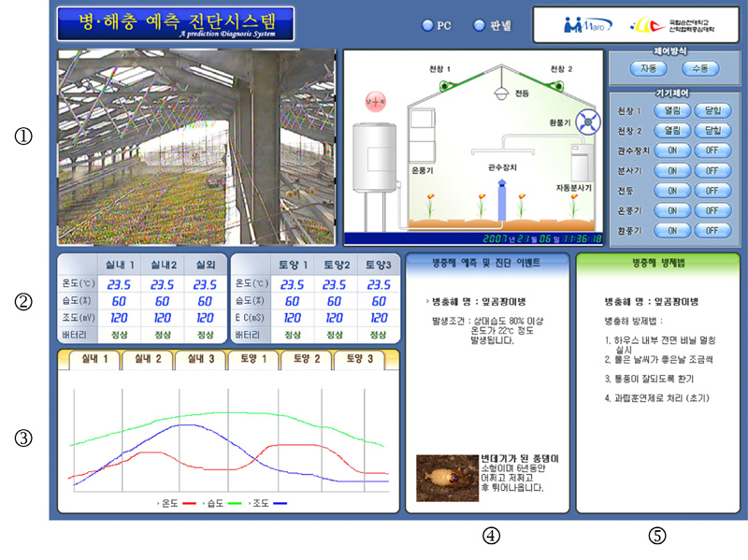The width and height of the screenshot is (748, 560).
Task: Select the 판넬 radio button
Action: pyautogui.click(x=478, y=26)
